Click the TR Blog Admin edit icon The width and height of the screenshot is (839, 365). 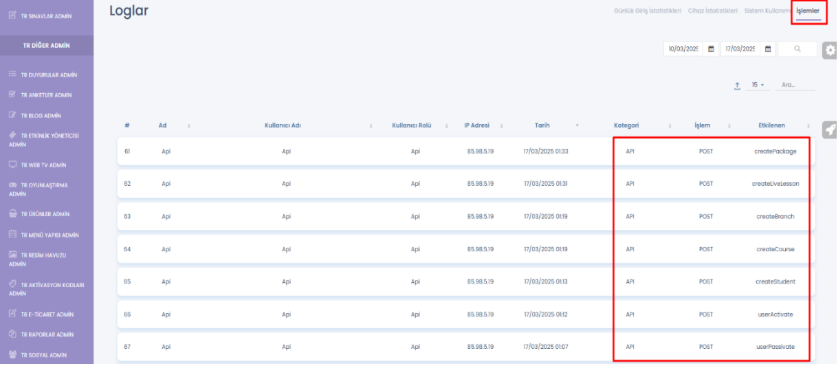[13, 115]
